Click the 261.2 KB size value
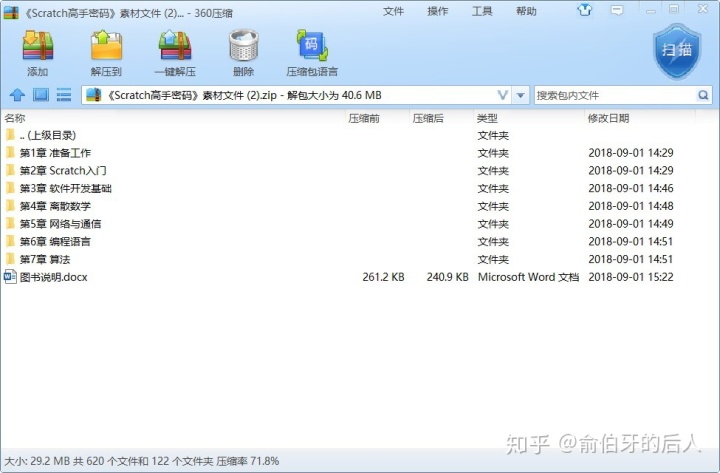This screenshot has width=720, height=473. tap(383, 277)
